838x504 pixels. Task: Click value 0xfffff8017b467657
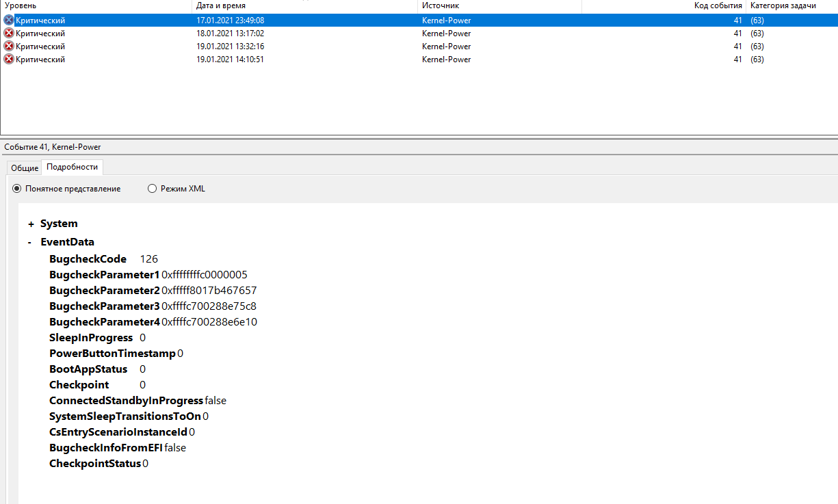(x=209, y=291)
